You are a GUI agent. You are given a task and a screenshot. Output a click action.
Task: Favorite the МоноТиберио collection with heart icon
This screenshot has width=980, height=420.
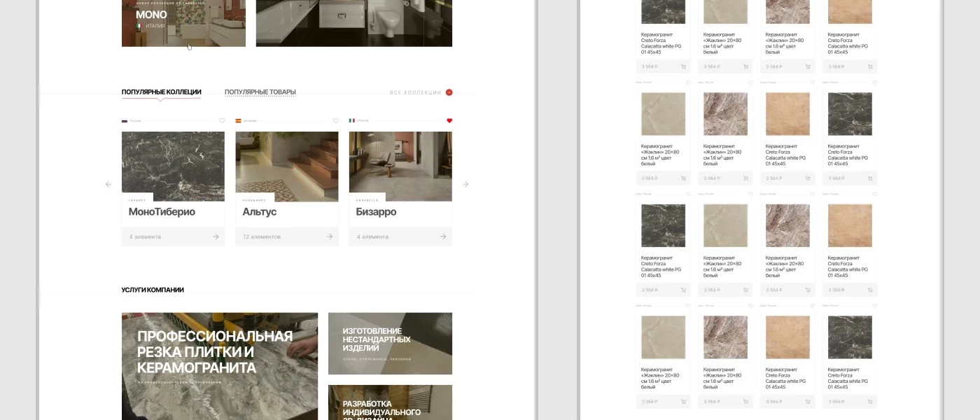222,120
